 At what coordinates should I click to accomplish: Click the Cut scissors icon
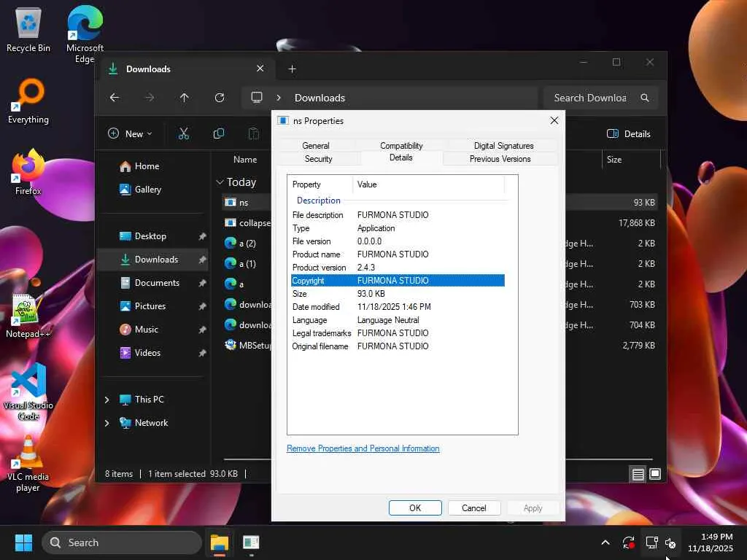click(183, 134)
